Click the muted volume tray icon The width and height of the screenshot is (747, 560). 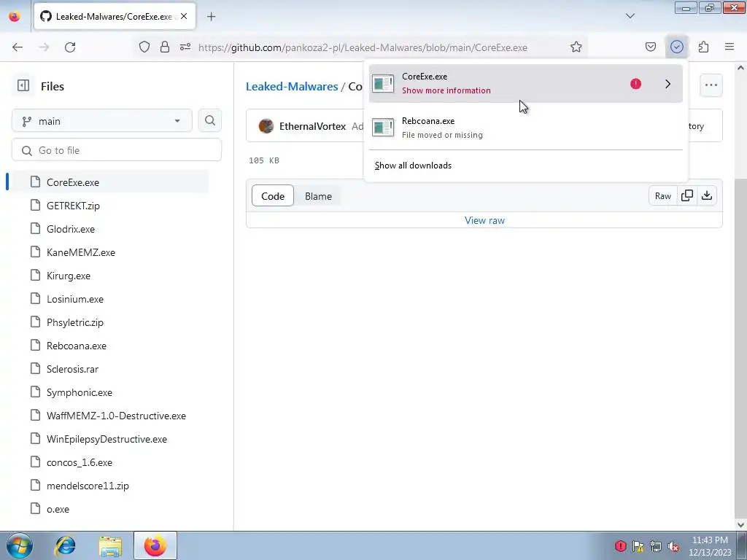tap(673, 545)
